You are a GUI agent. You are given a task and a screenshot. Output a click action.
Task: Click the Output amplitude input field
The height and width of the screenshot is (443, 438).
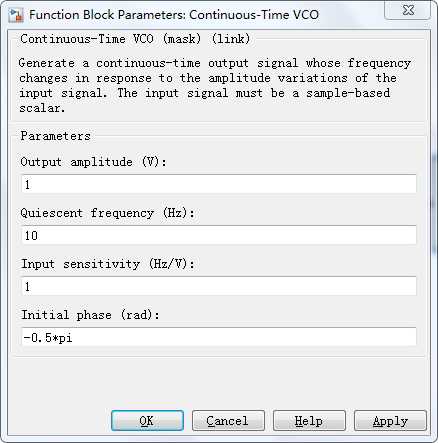click(219, 184)
